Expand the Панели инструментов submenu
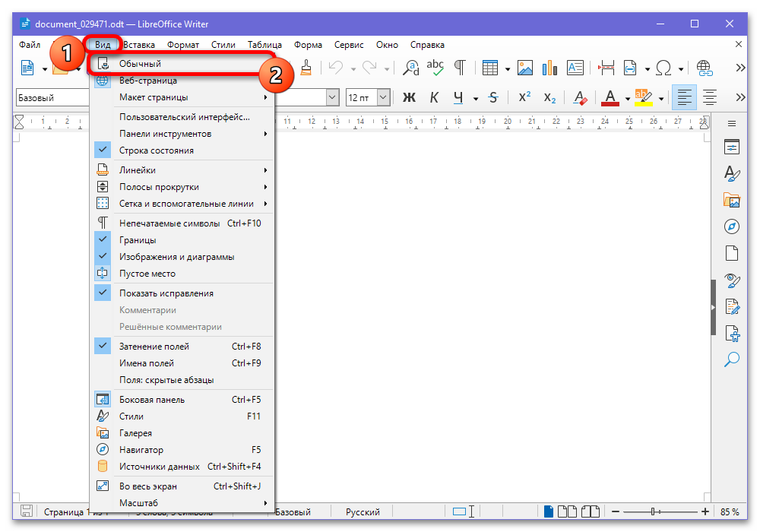 (x=182, y=134)
